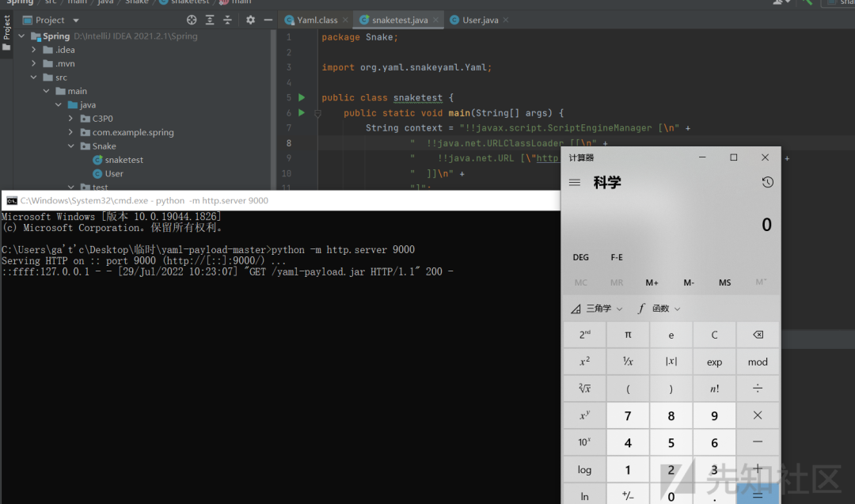The image size is (855, 504).
Task: Expand the C3P0 package
Action: coord(71,118)
